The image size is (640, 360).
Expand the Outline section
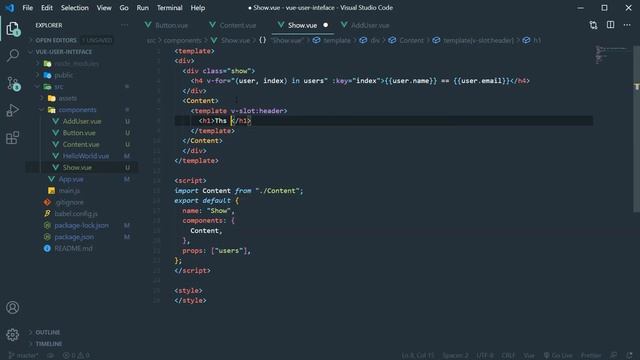pyautogui.click(x=47, y=332)
